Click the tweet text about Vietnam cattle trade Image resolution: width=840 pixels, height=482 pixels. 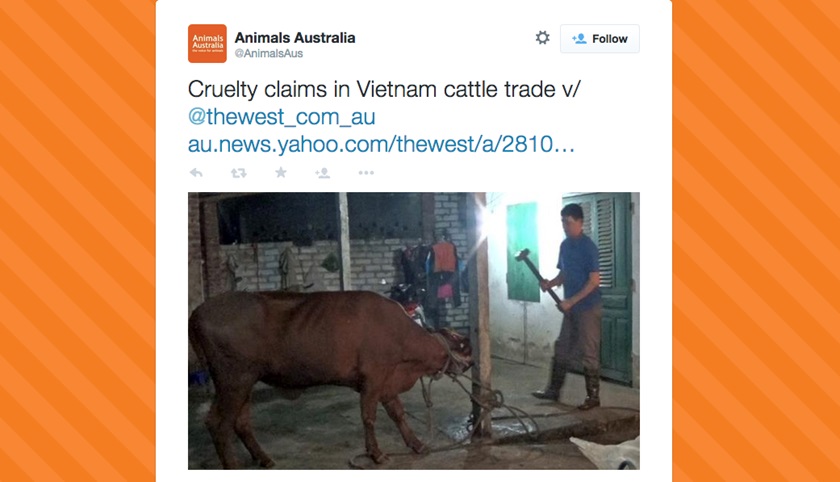tap(384, 89)
